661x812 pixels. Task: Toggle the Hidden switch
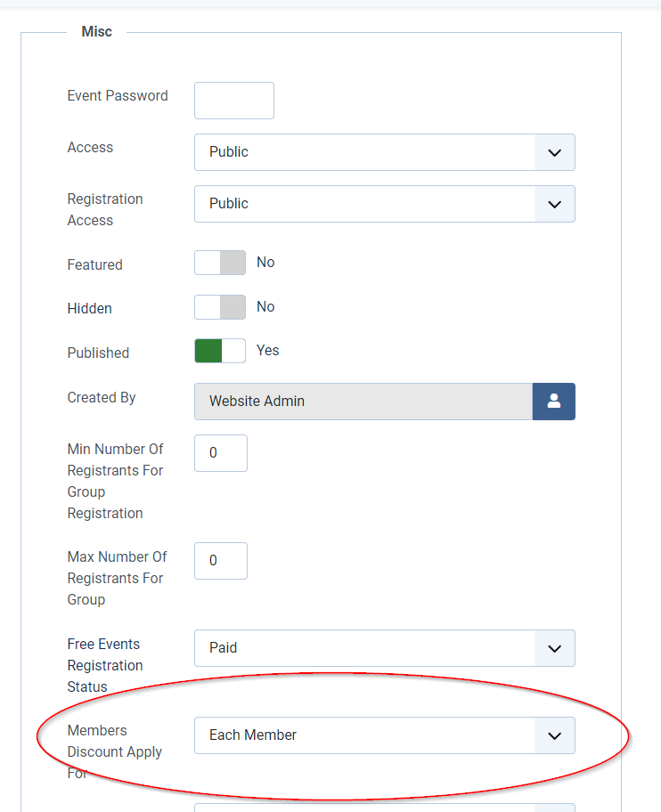coord(220,307)
